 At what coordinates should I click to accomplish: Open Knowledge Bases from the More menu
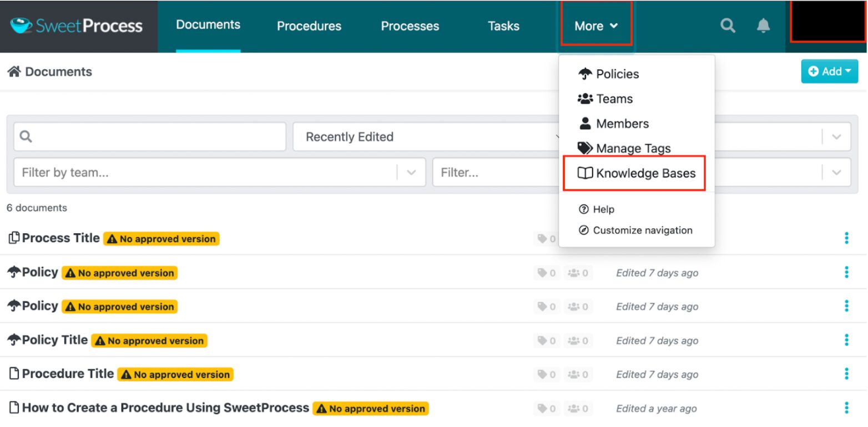(637, 173)
